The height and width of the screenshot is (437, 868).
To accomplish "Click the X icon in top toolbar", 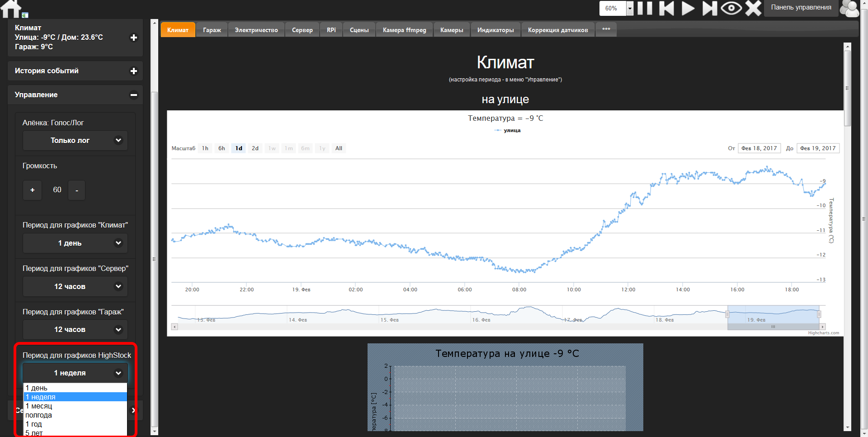I will [753, 8].
